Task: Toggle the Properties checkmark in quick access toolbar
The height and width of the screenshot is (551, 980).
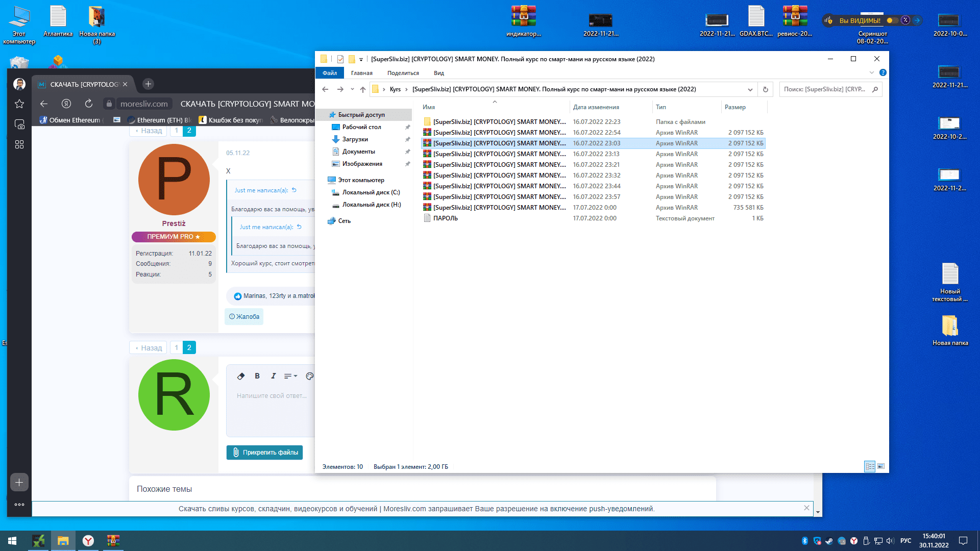Action: coord(340,59)
